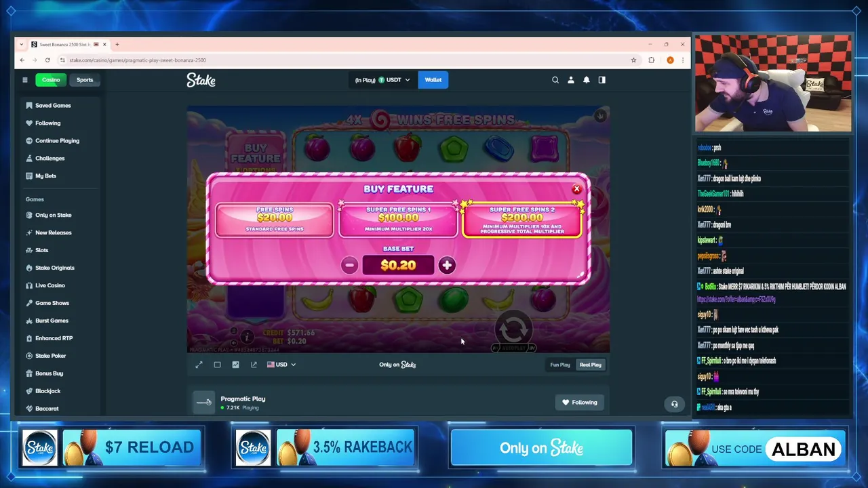The height and width of the screenshot is (488, 868).
Task: Switch to theatre mode icon
Action: tap(217, 365)
